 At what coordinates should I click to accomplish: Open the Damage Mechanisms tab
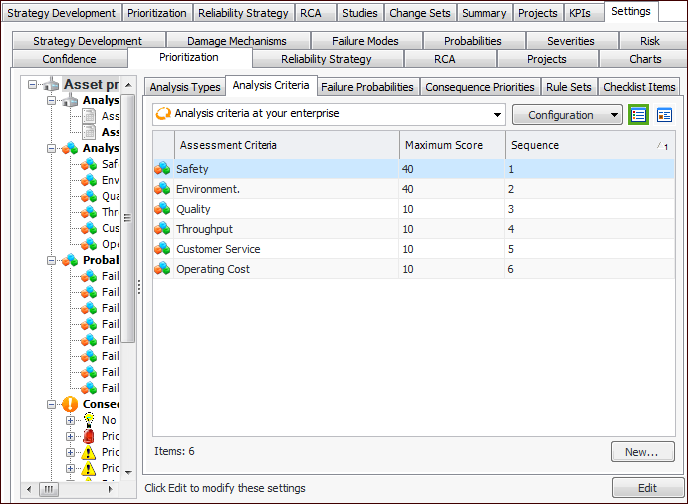[237, 41]
